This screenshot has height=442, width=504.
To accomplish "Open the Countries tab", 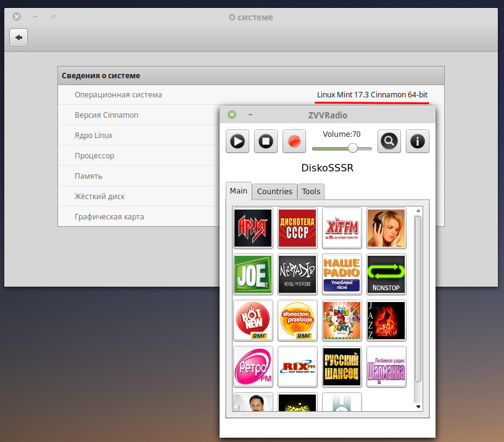I will 275,192.
